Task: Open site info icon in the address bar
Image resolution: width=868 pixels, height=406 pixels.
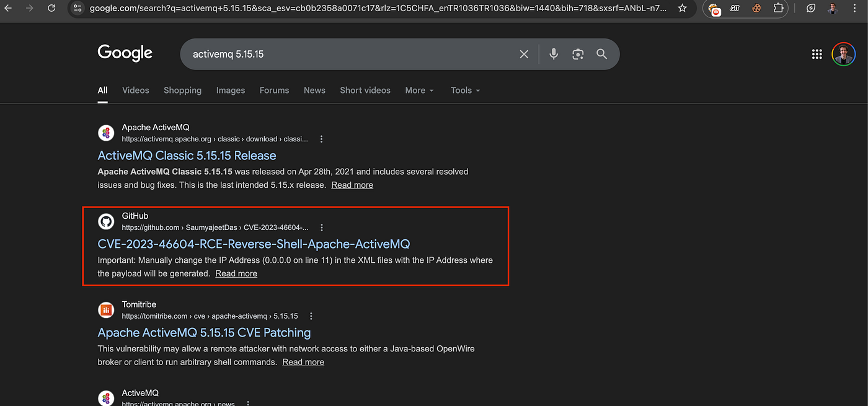Action: click(x=77, y=8)
